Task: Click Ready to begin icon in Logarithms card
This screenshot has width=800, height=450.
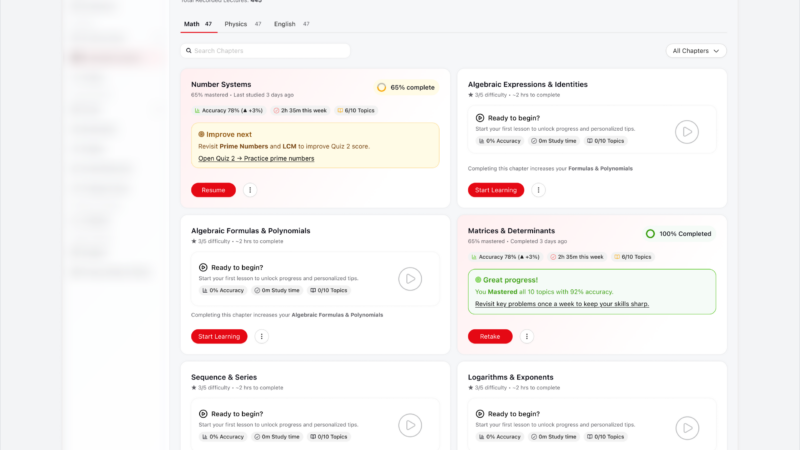Action: (480, 414)
